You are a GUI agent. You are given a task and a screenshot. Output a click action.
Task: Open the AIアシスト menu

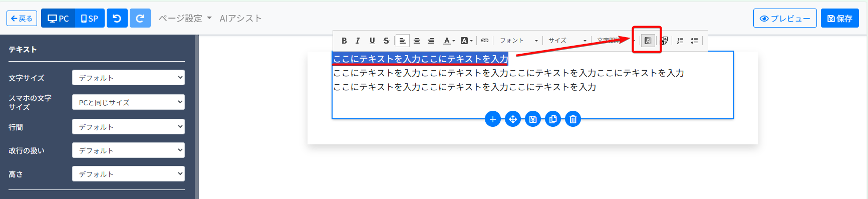pos(241,18)
